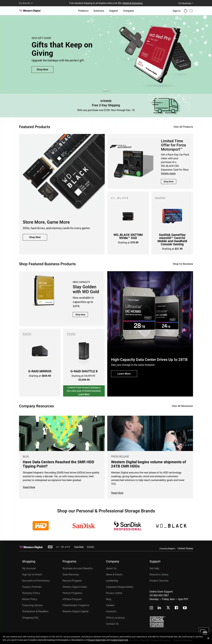
Task: Close the cookie notice banner
Action: [x=208, y=638]
